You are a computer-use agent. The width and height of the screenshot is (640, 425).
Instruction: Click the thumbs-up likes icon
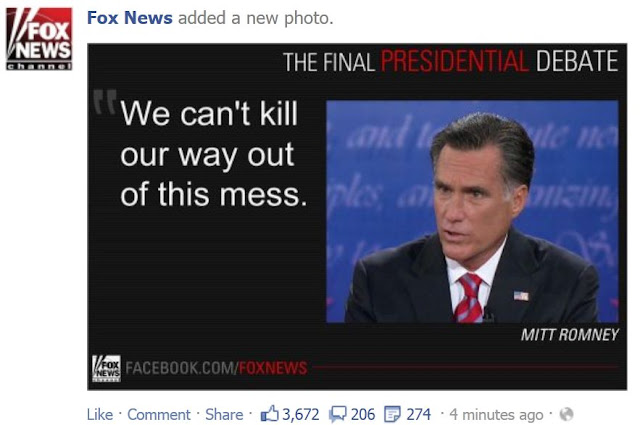point(270,414)
